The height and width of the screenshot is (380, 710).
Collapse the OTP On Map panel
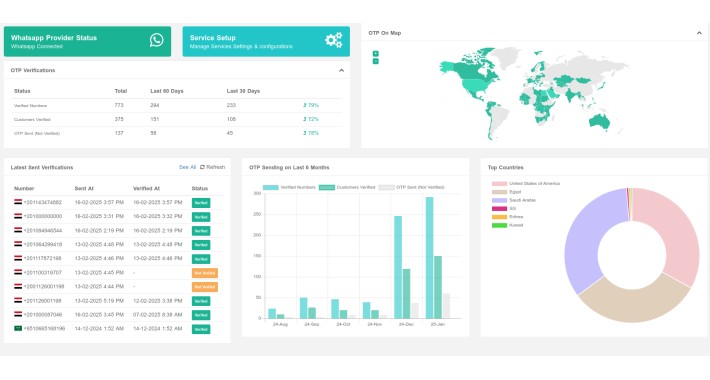(699, 33)
